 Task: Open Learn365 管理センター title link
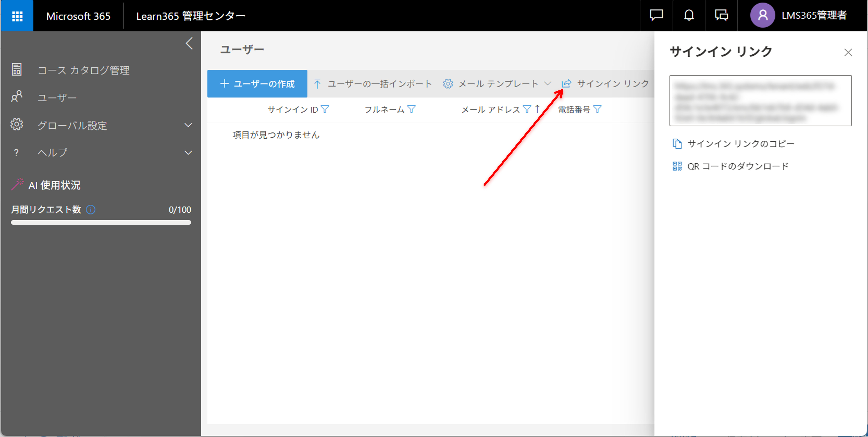191,16
